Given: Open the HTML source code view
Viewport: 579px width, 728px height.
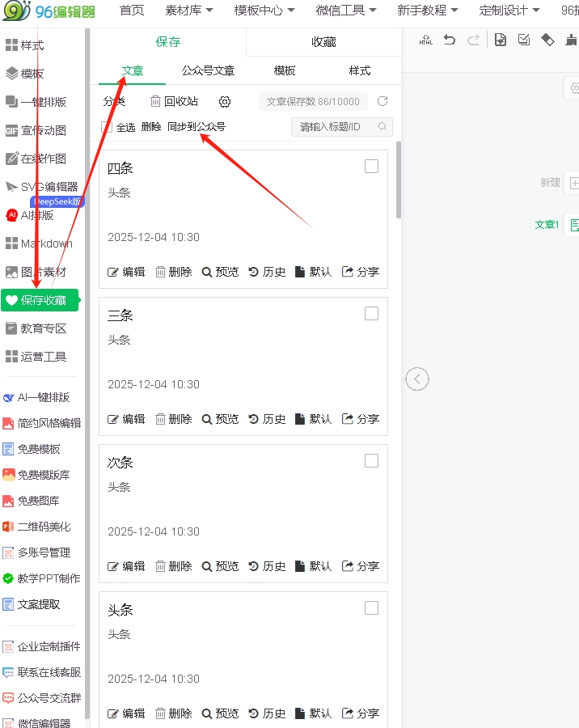Looking at the screenshot, I should point(426,40).
